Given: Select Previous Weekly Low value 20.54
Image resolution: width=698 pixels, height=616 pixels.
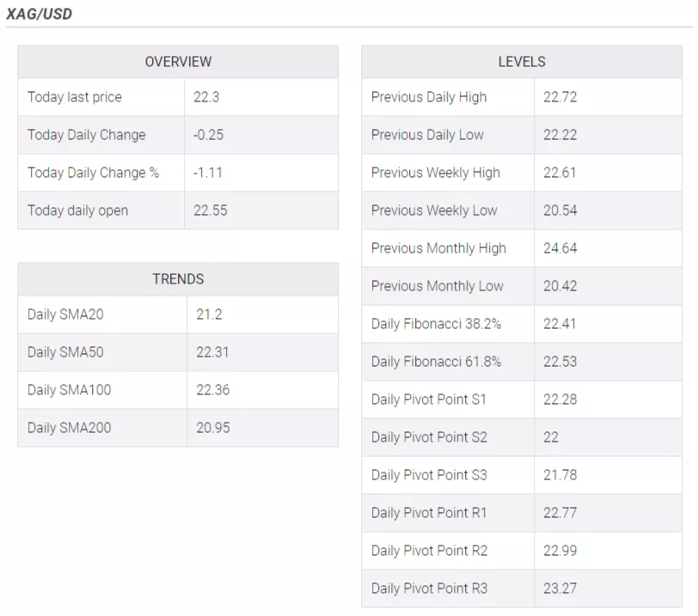Looking at the screenshot, I should (x=560, y=210).
